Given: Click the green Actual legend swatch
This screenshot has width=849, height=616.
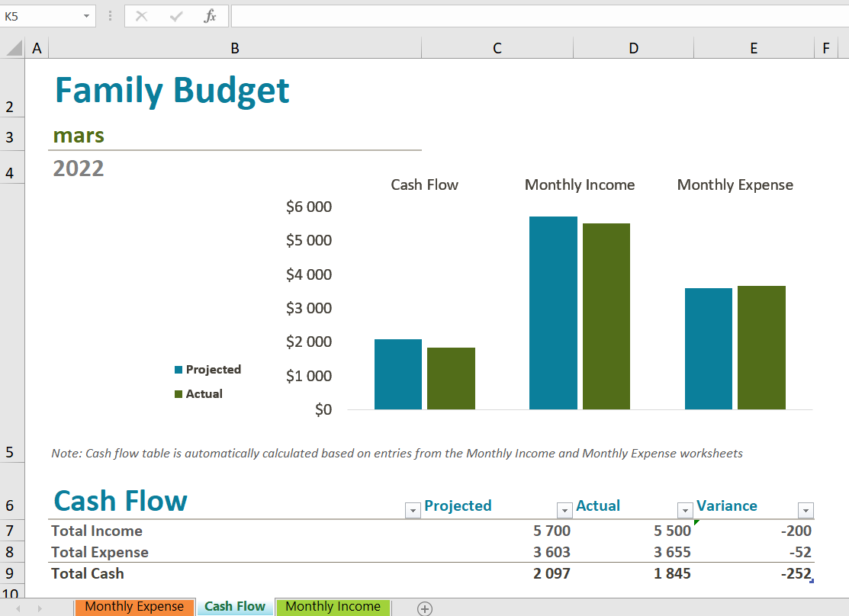Looking at the screenshot, I should (178, 394).
